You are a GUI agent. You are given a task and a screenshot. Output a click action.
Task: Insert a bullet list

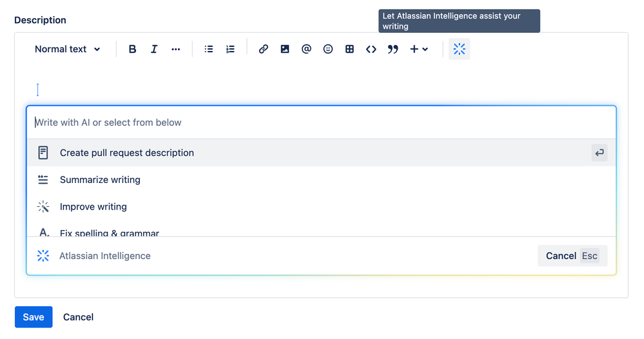(x=209, y=49)
